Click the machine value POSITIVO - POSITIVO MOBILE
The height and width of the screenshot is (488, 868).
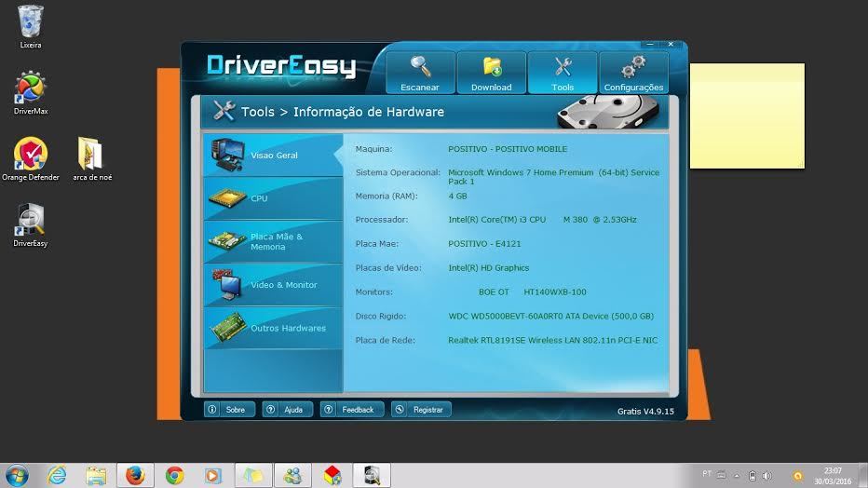click(507, 149)
